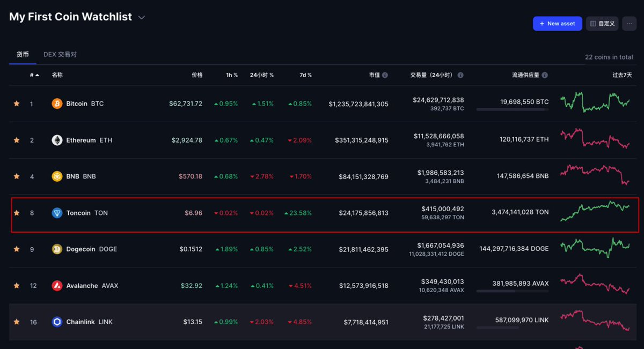644x349 pixels.
Task: Click Toncoin price $6.96
Action: click(194, 213)
